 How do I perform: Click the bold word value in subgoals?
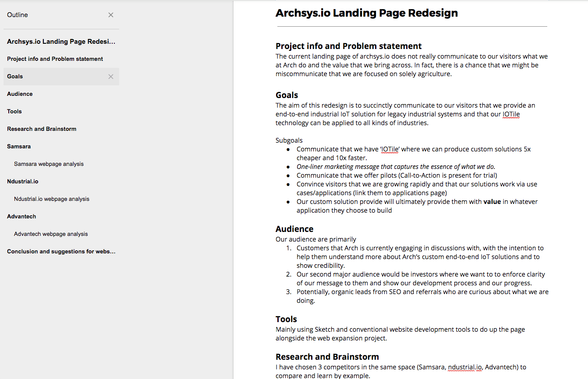coord(492,202)
